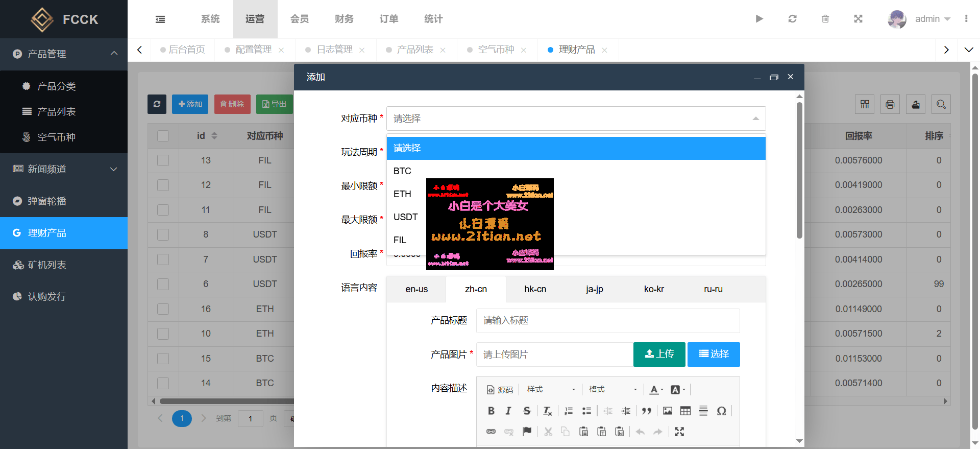Image resolution: width=980 pixels, height=449 pixels.
Task: Click the blue 选择 button
Action: click(x=714, y=354)
